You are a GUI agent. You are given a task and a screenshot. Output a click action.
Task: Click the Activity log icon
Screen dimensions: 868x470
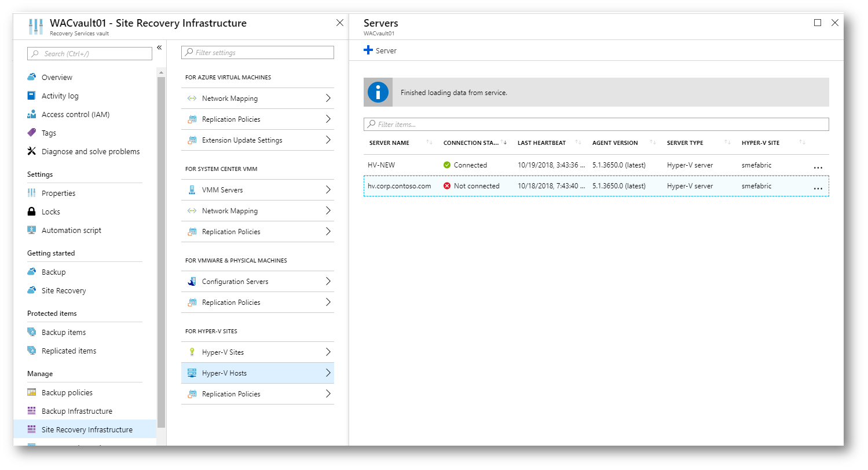32,96
